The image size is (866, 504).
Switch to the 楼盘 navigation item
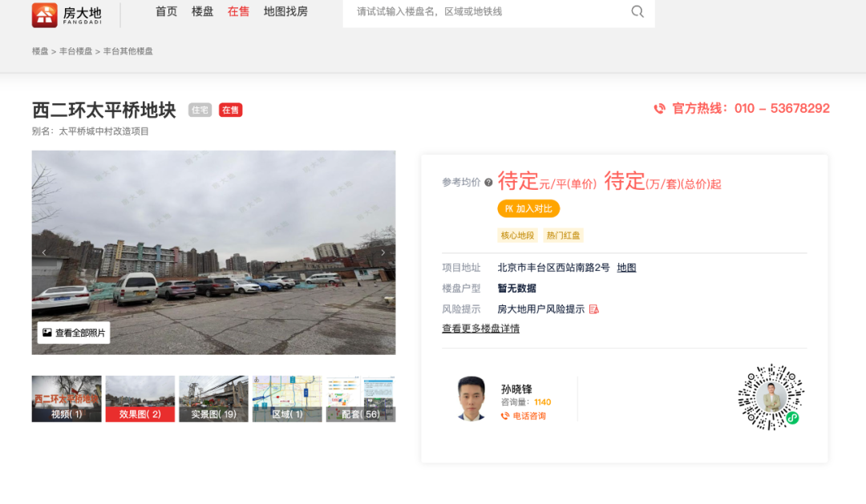202,12
